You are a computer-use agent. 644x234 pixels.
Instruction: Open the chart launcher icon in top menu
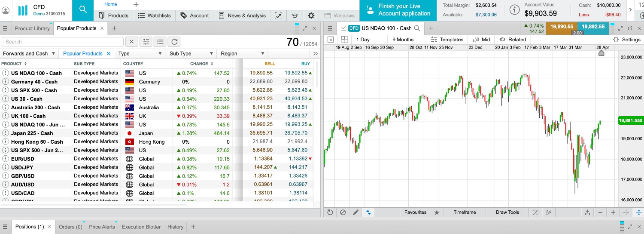coord(278,15)
